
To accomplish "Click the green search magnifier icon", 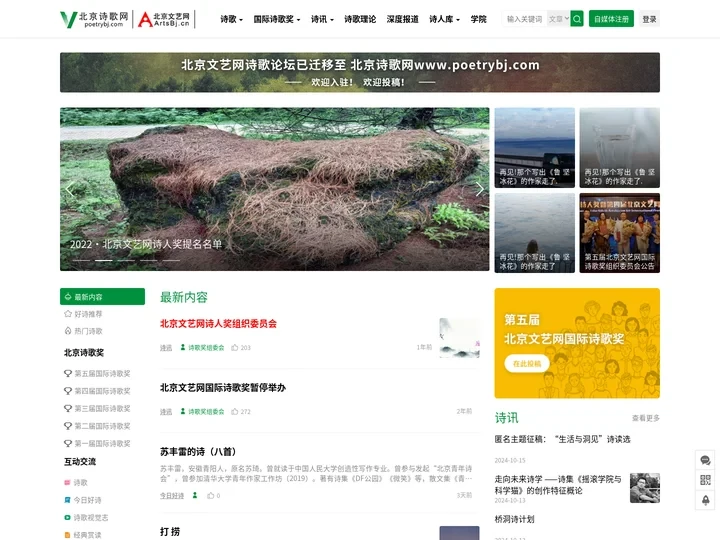I will (577, 19).
